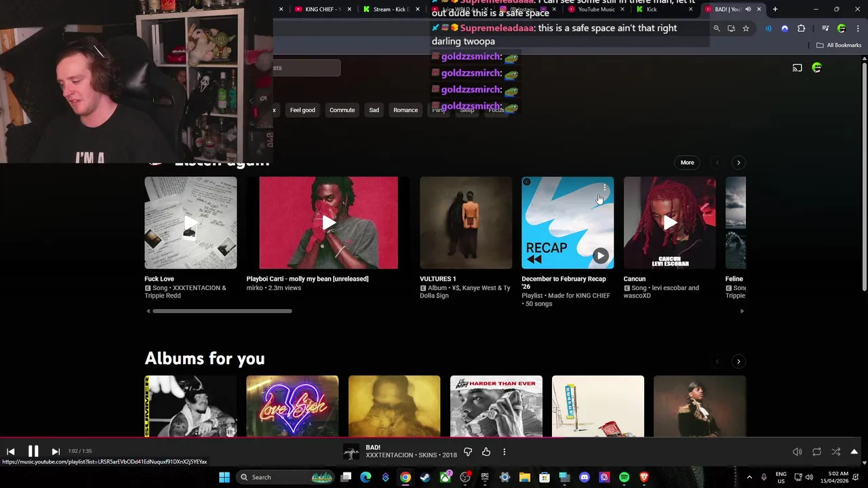The image size is (868, 488).
Task: Open the Windows Start menu
Action: point(224,477)
